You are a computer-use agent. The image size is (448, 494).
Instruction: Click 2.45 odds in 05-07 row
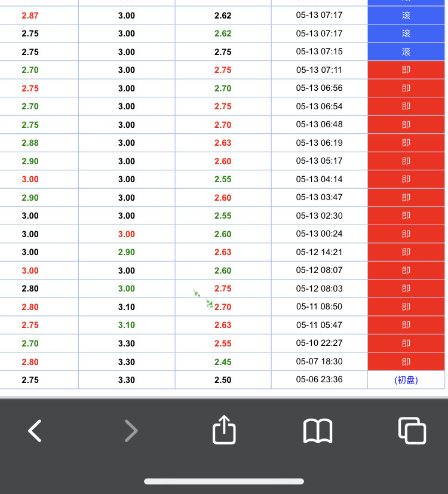pyautogui.click(x=223, y=361)
